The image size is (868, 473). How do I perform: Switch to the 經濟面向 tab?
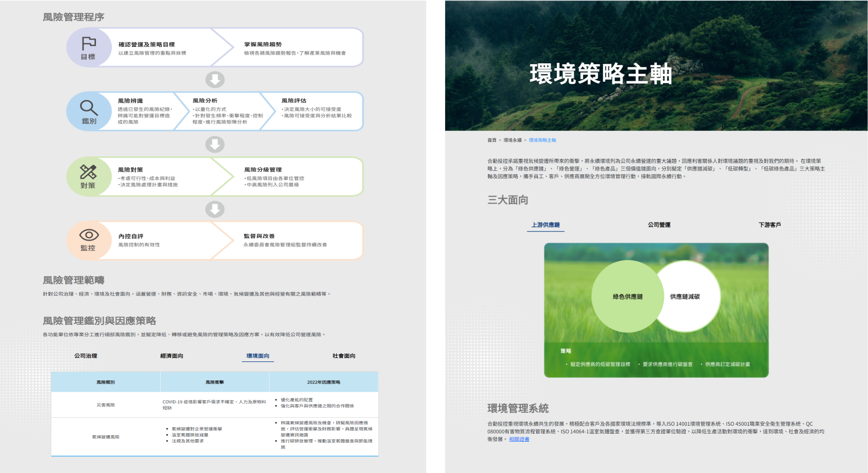coord(172,356)
